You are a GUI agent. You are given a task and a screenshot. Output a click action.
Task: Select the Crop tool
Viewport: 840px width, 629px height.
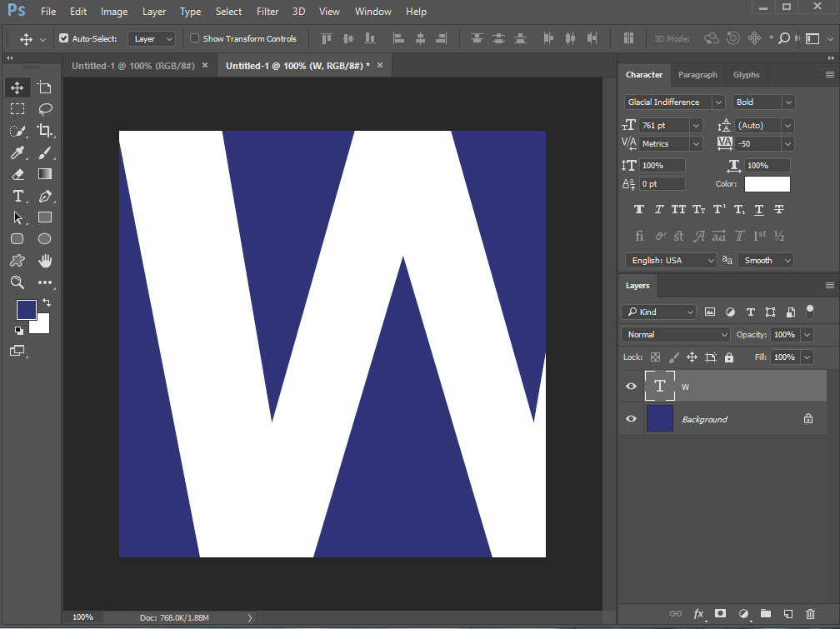pos(45,131)
